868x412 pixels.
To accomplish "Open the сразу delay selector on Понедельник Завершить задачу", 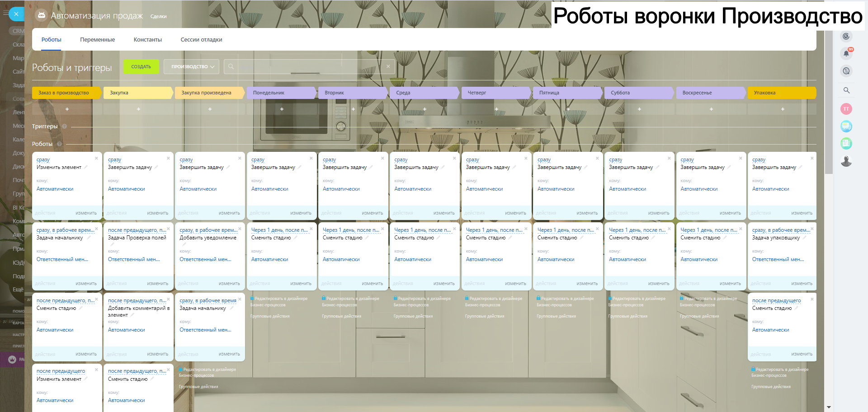I will click(258, 160).
